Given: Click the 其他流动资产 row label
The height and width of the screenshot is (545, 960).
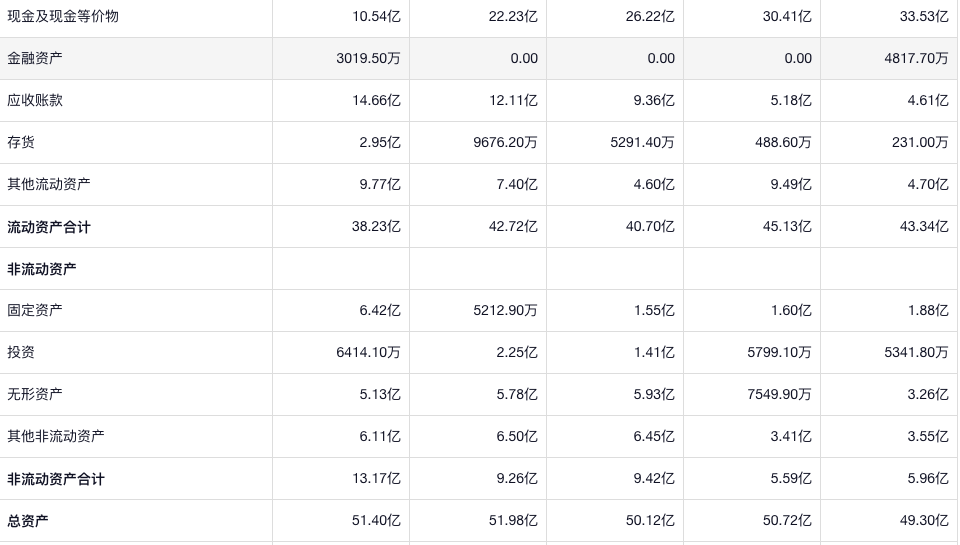Looking at the screenshot, I should (49, 184).
